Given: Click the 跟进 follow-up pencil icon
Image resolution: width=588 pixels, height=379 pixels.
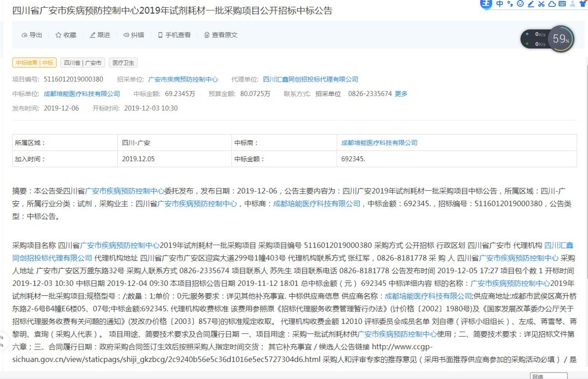Looking at the screenshot, I should point(100,35).
